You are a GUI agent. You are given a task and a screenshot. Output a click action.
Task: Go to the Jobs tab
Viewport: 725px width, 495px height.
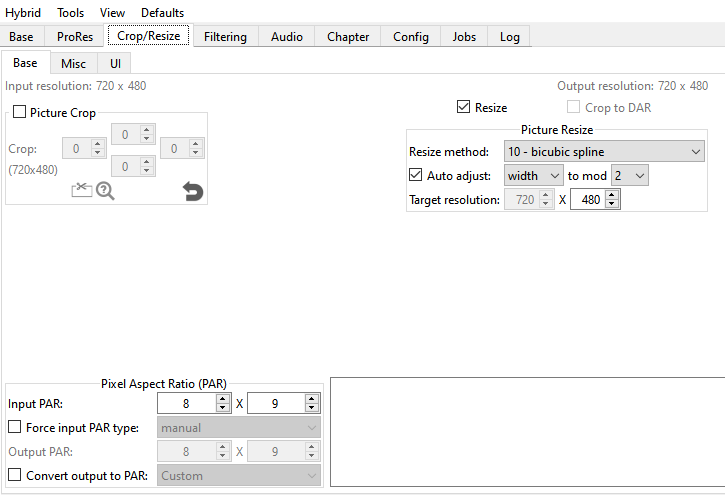pyautogui.click(x=464, y=37)
